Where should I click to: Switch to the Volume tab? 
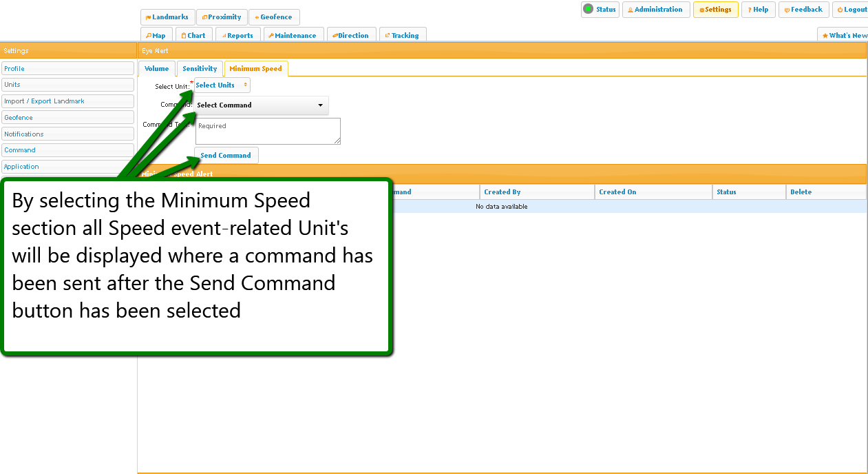pyautogui.click(x=156, y=69)
